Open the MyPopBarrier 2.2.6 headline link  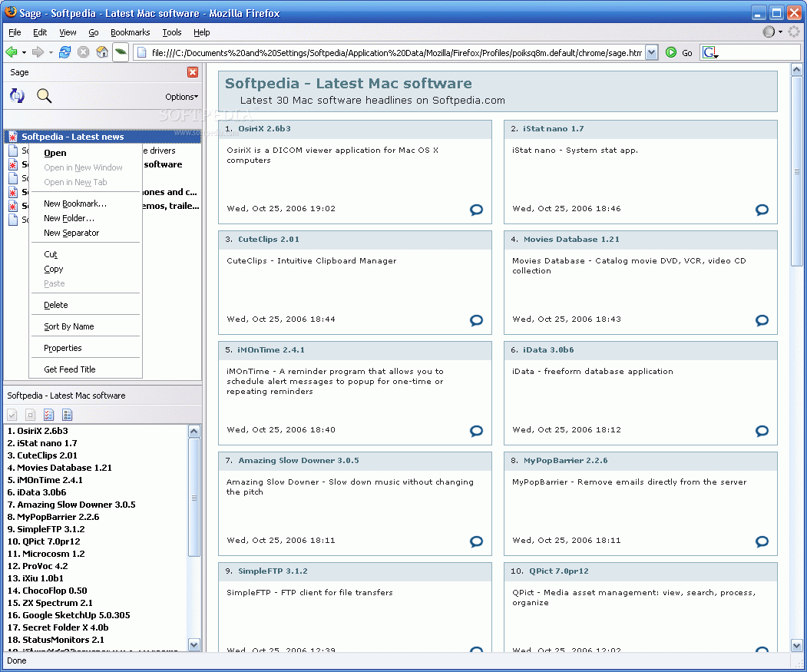[x=565, y=460]
